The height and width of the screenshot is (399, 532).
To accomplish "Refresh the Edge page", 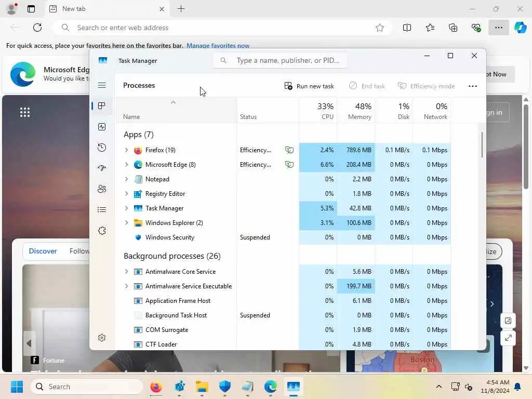I will [37, 28].
